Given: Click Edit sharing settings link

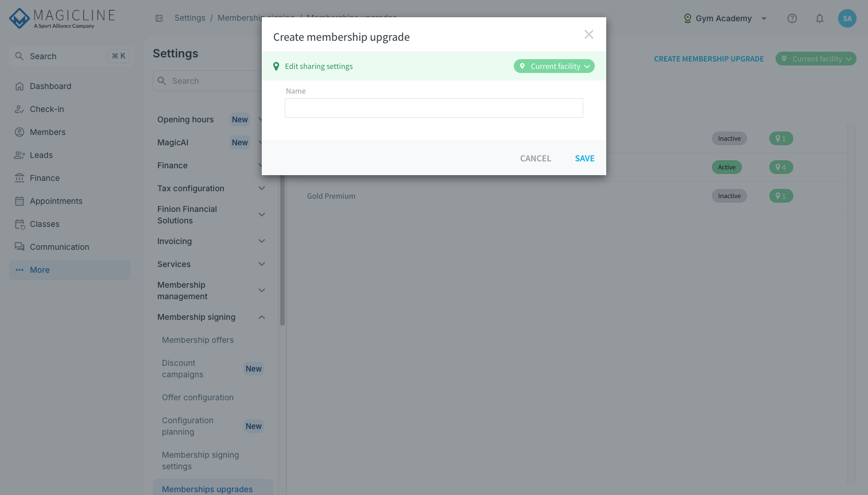Looking at the screenshot, I should tap(319, 67).
